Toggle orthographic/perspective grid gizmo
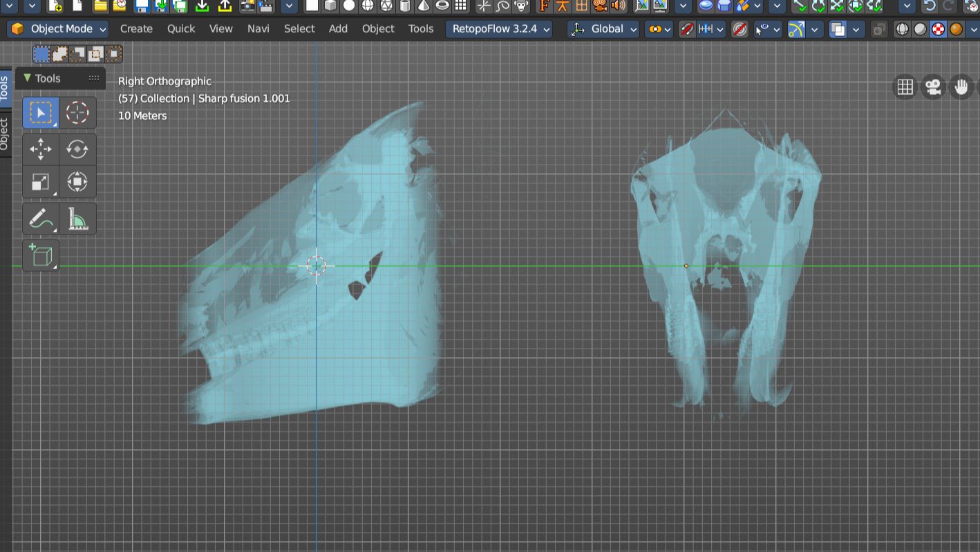This screenshot has width=980, height=552. [x=905, y=87]
